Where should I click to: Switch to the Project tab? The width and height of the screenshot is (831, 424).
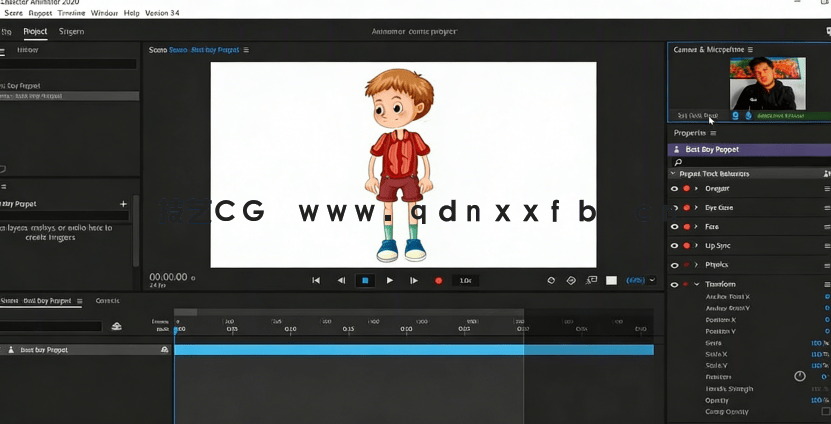(36, 31)
